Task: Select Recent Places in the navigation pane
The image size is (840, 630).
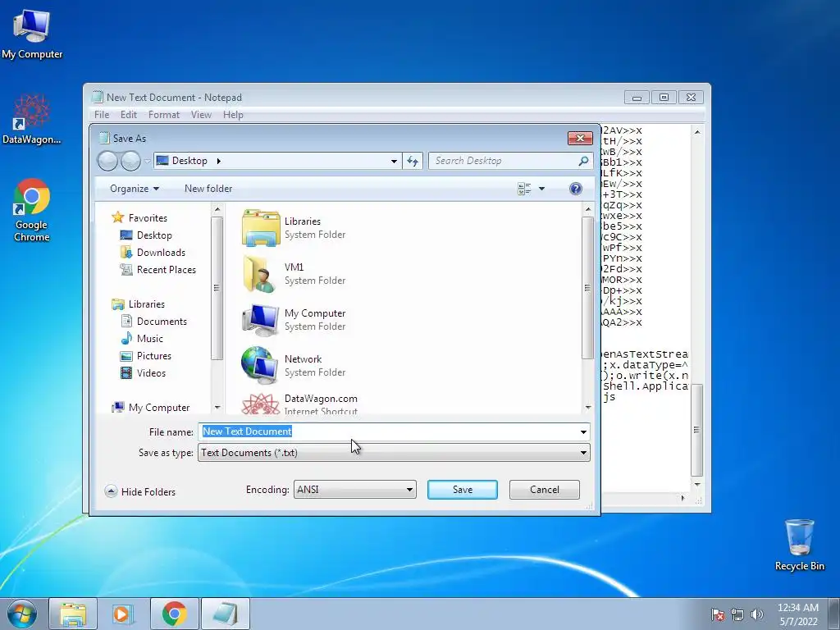Action: point(158,269)
